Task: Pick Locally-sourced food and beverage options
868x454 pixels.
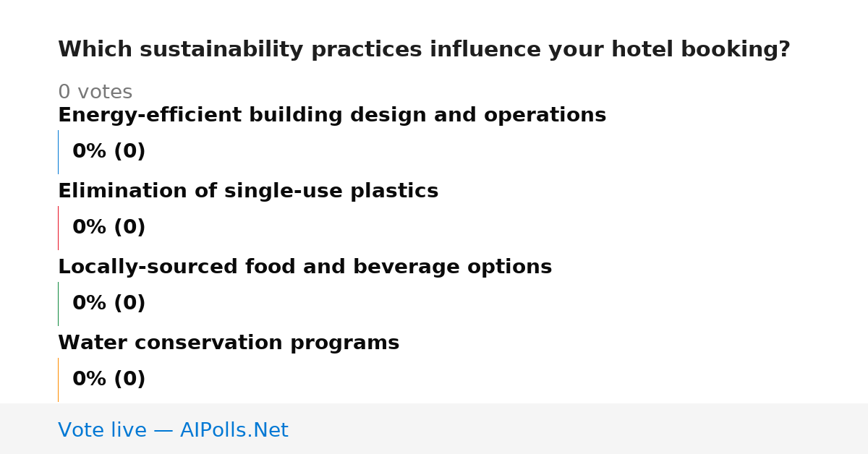Action: click(305, 267)
